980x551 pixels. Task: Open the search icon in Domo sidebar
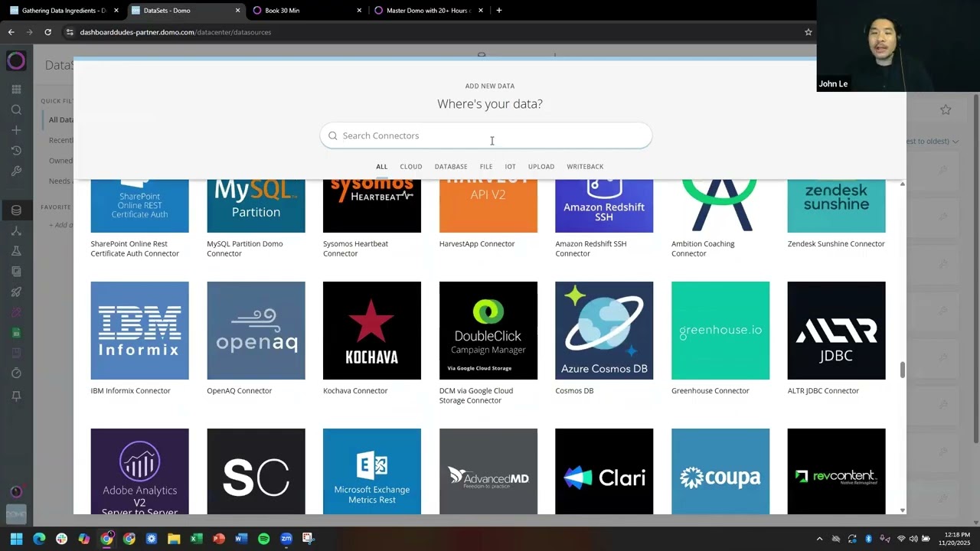click(x=16, y=110)
